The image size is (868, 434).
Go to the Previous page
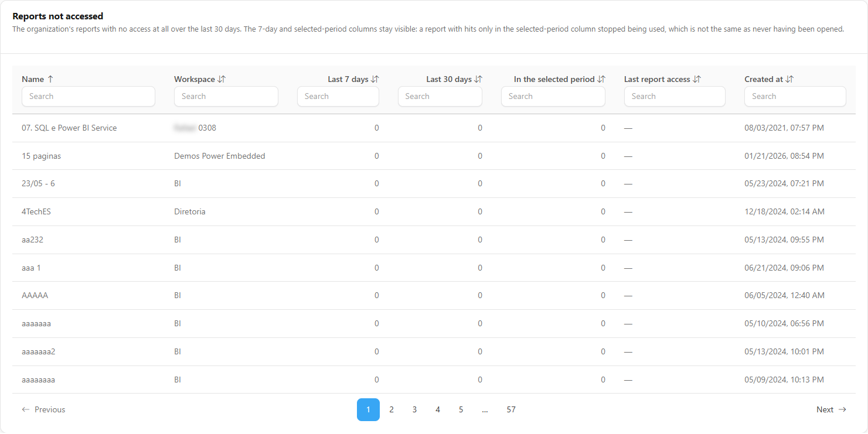click(43, 410)
